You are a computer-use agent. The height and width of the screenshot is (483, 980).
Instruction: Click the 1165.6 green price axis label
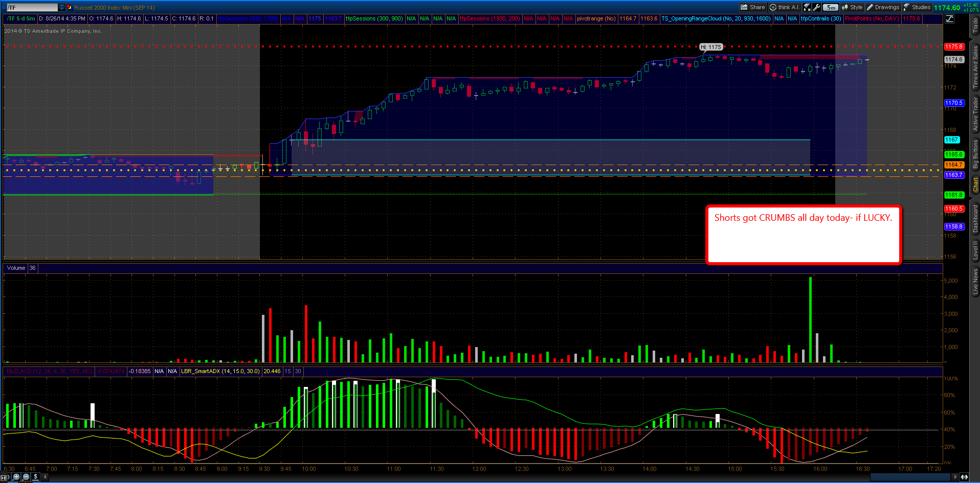(954, 154)
